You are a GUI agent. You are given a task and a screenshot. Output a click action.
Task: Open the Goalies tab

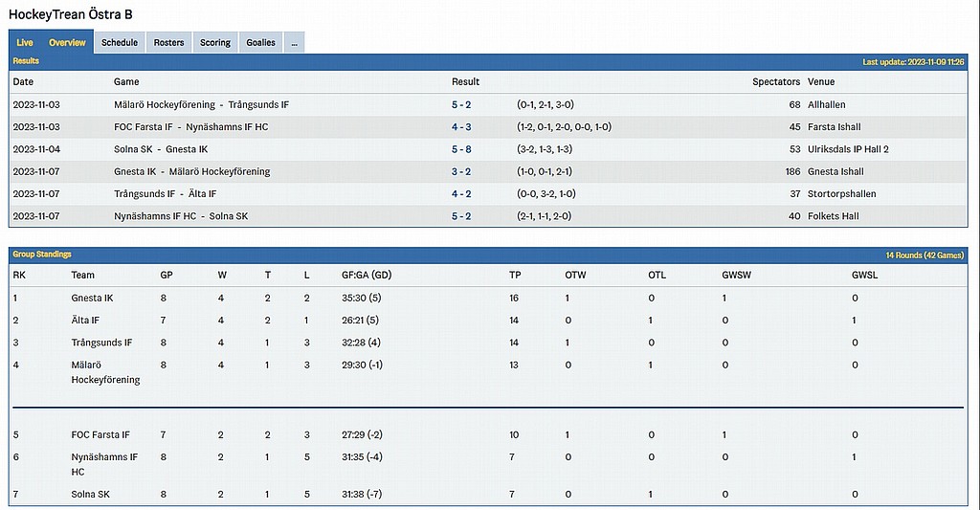coord(260,43)
